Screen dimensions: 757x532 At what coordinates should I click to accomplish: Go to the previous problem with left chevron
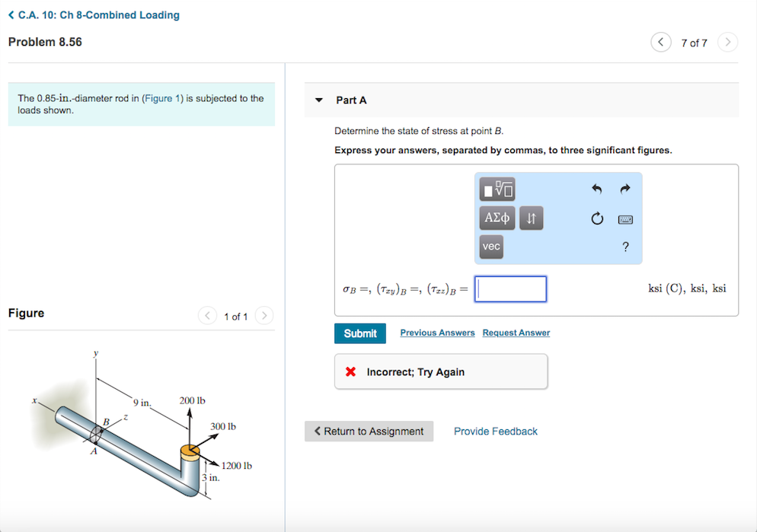660,42
